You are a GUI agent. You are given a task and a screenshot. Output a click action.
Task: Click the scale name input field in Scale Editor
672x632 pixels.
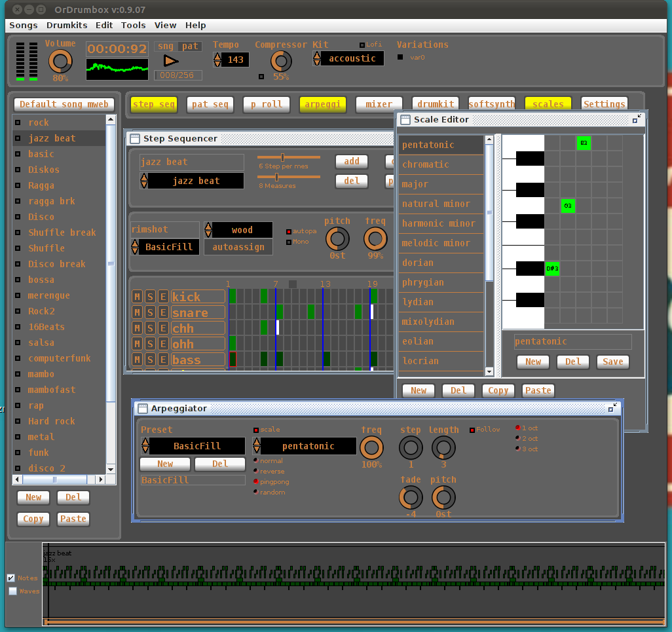pos(572,341)
